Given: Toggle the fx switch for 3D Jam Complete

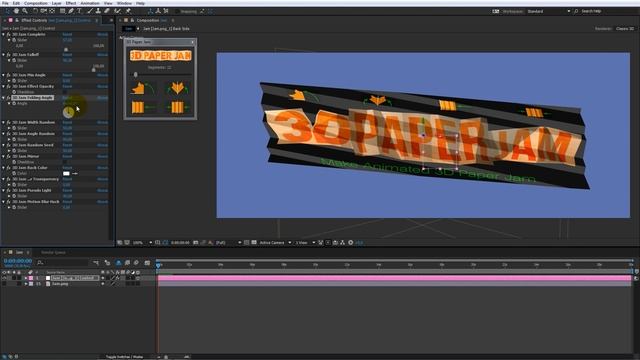Looking at the screenshot, I should pyautogui.click(x=8, y=34).
